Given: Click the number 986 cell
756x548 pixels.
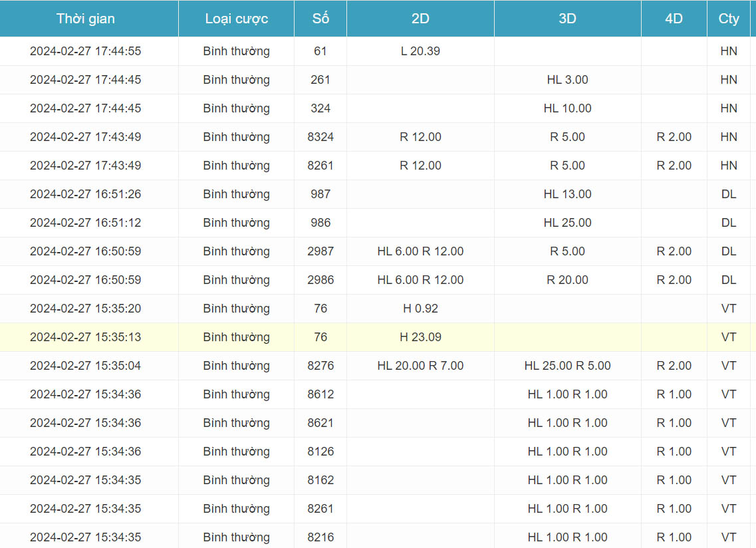Looking at the screenshot, I should pyautogui.click(x=320, y=223).
